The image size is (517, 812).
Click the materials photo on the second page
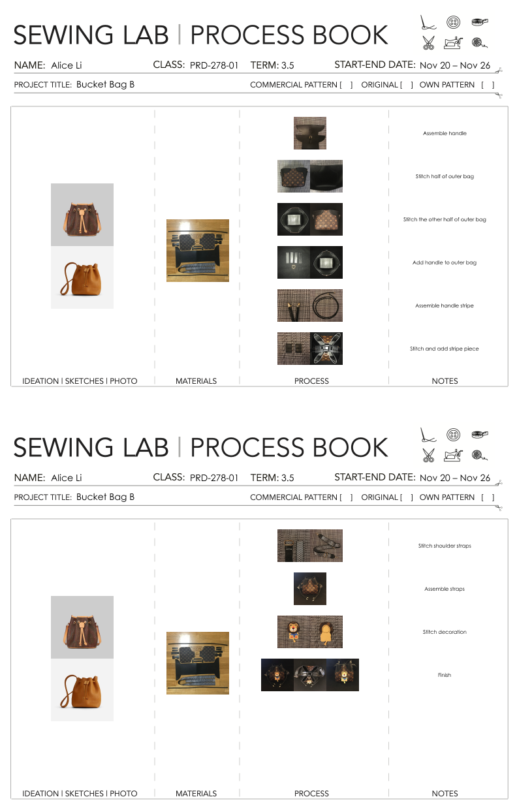[198, 663]
